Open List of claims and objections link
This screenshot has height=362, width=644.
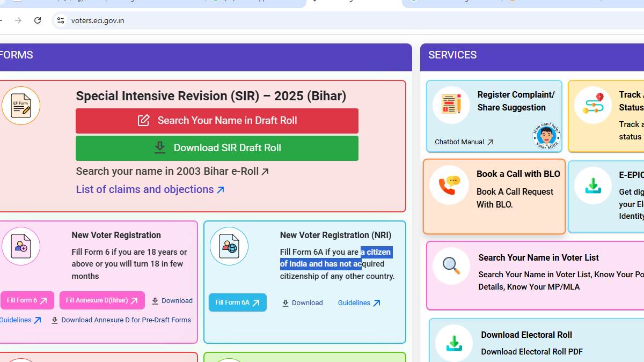150,189
